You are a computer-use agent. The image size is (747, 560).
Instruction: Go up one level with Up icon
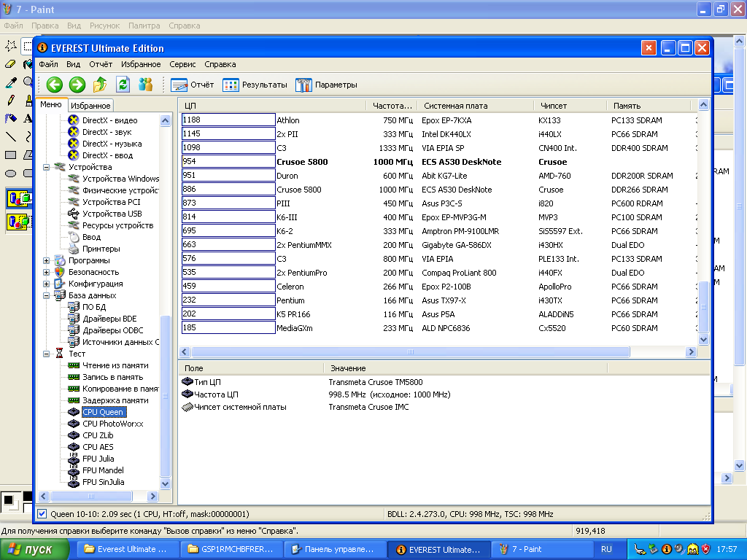pos(99,85)
